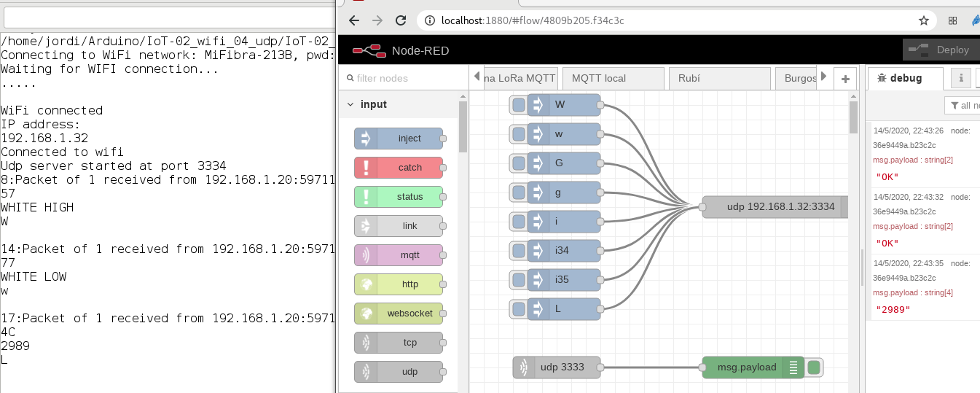980x393 pixels.
Task: Toggle the msg.payload debug node output
Action: 815,367
